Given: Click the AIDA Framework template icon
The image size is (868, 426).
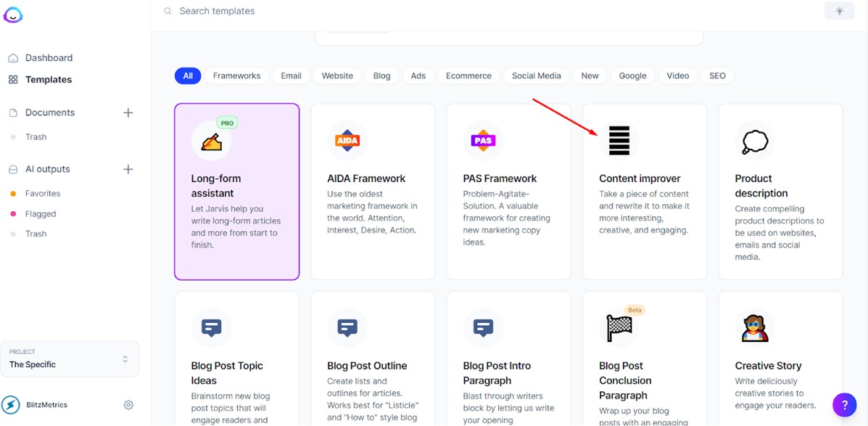Looking at the screenshot, I should click(x=347, y=140).
